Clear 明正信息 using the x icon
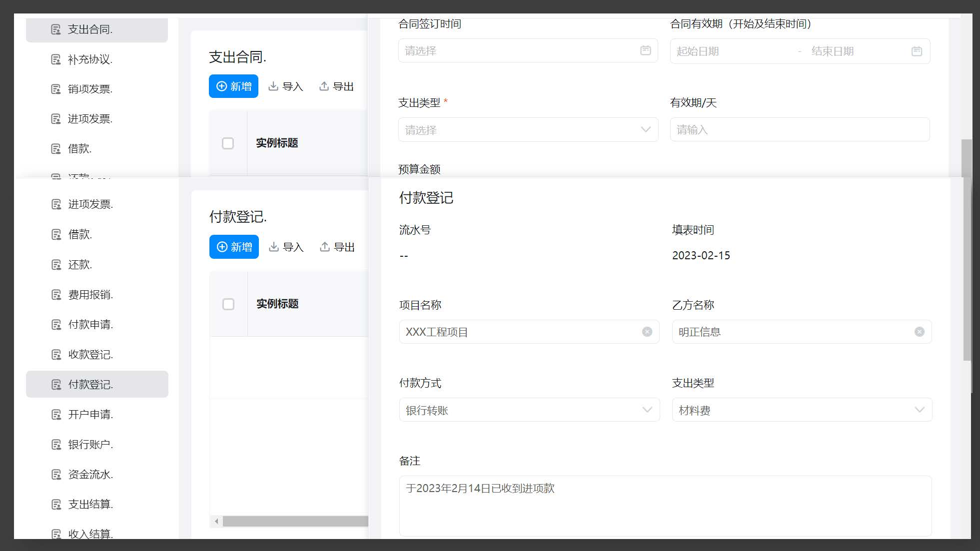The height and width of the screenshot is (551, 980). [919, 332]
